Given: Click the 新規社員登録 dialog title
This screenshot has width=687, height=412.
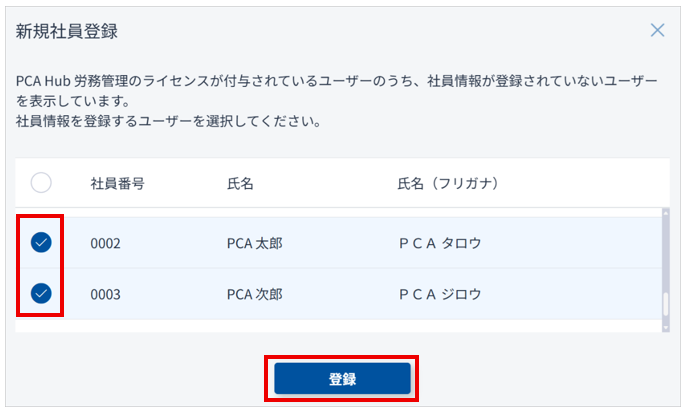Looking at the screenshot, I should point(67,31).
